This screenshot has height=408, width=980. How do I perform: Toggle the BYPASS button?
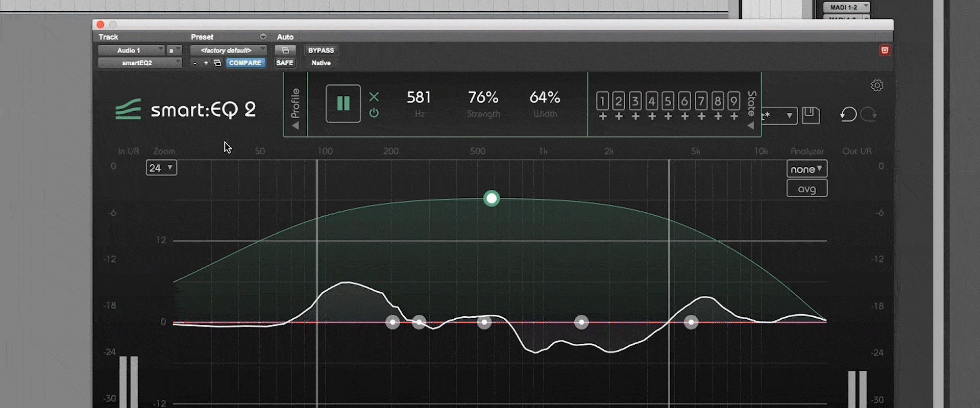pyautogui.click(x=321, y=50)
